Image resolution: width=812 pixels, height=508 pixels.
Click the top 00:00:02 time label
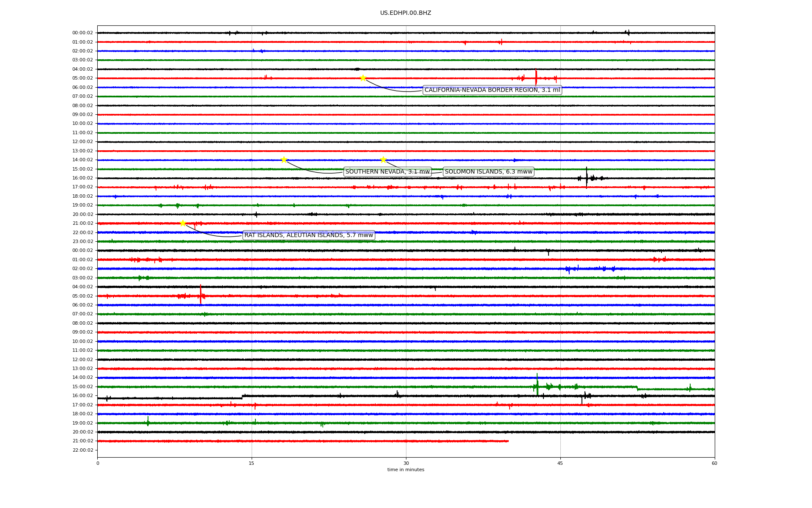coord(82,33)
